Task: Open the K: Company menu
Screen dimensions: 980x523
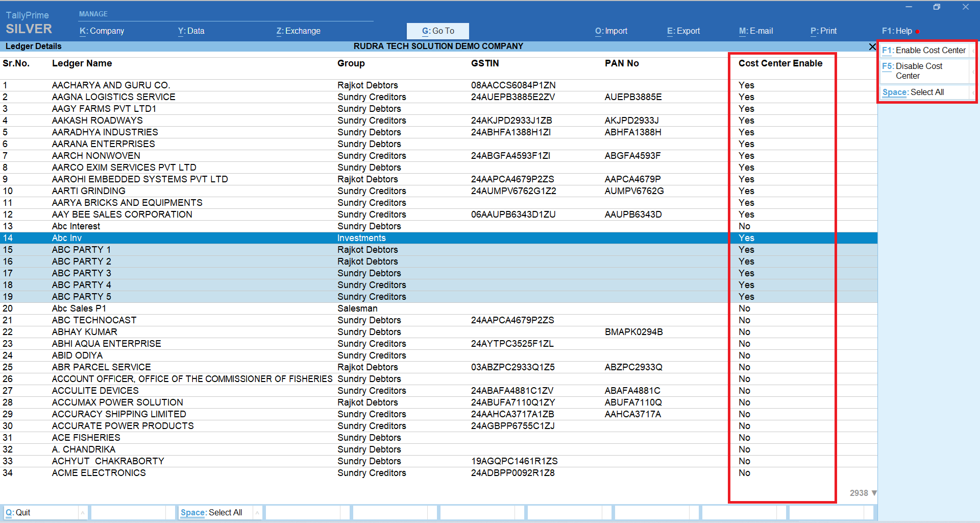Action: [x=102, y=31]
